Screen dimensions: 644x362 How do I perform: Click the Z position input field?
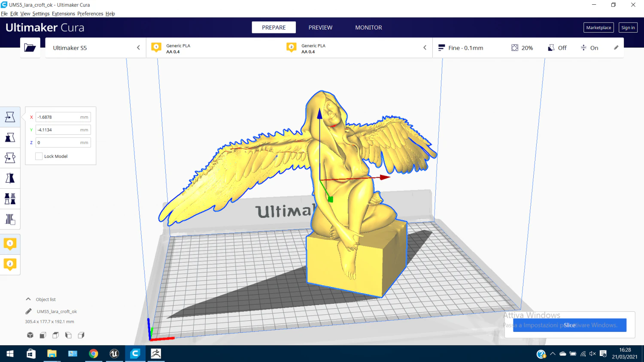click(x=63, y=142)
